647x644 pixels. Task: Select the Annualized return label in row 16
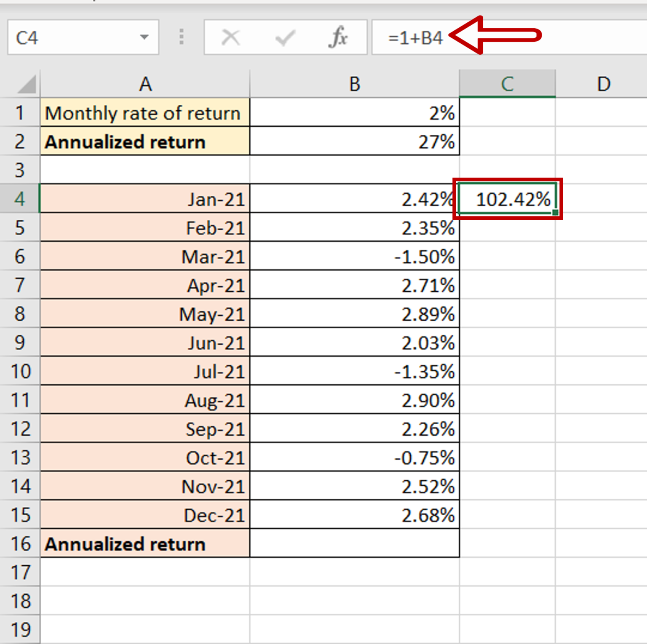tap(144, 544)
